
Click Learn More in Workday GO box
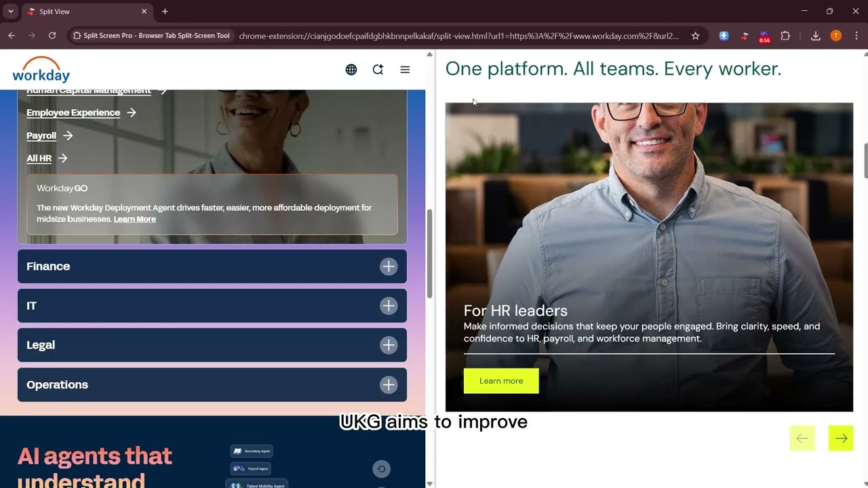click(x=135, y=219)
